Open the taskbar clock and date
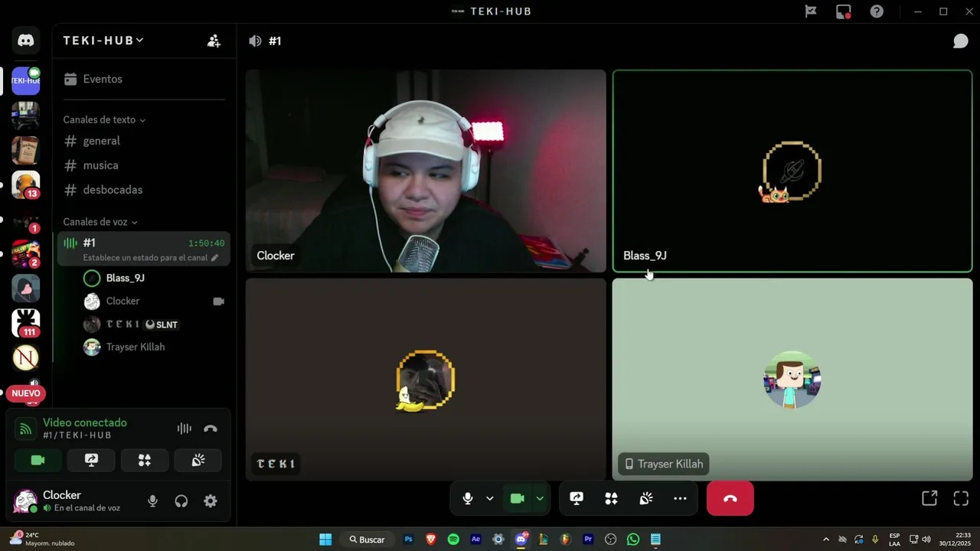The image size is (980, 551). (x=953, y=540)
